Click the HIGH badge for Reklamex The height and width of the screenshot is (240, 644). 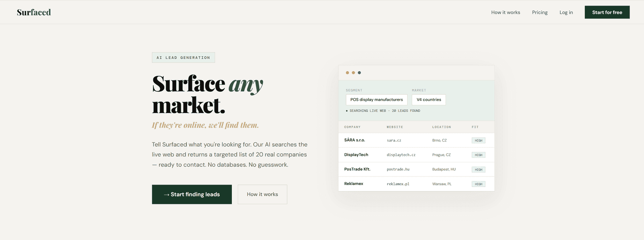coord(479,184)
